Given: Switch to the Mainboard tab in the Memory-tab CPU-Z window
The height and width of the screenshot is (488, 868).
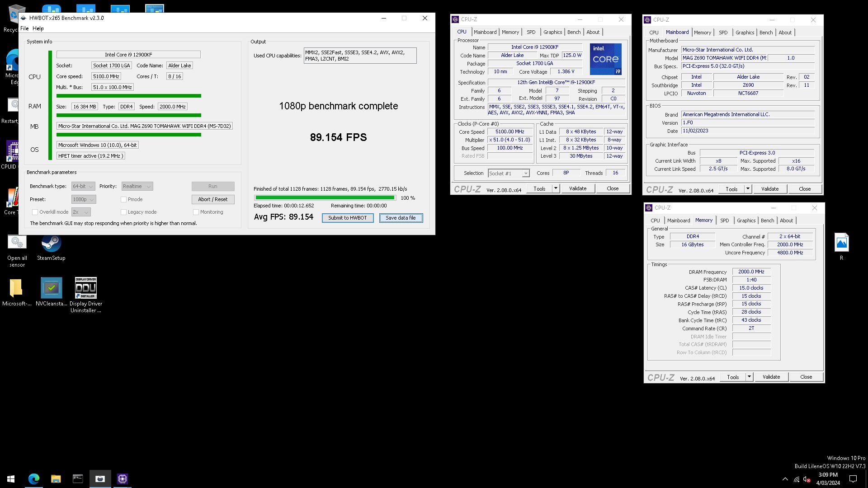Looking at the screenshot, I should click(679, 221).
